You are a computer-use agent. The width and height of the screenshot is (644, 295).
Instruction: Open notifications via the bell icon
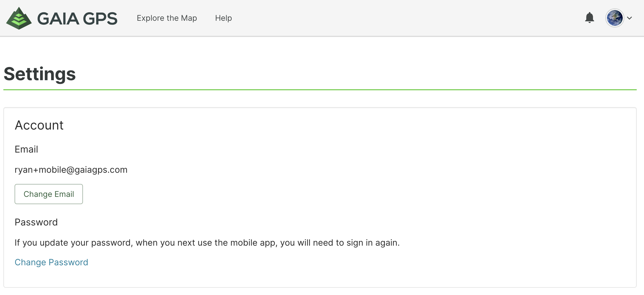click(590, 18)
